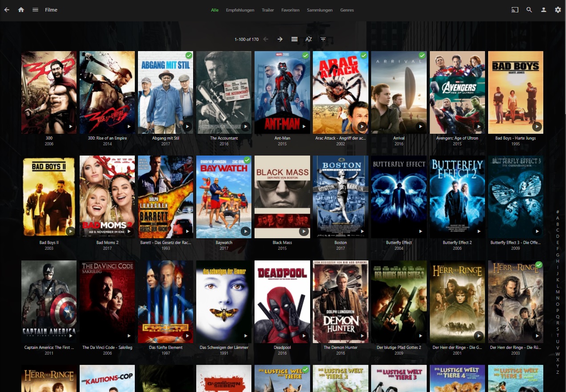Open the Barett movie poster
Screen dimensions: 566x392
point(166,197)
